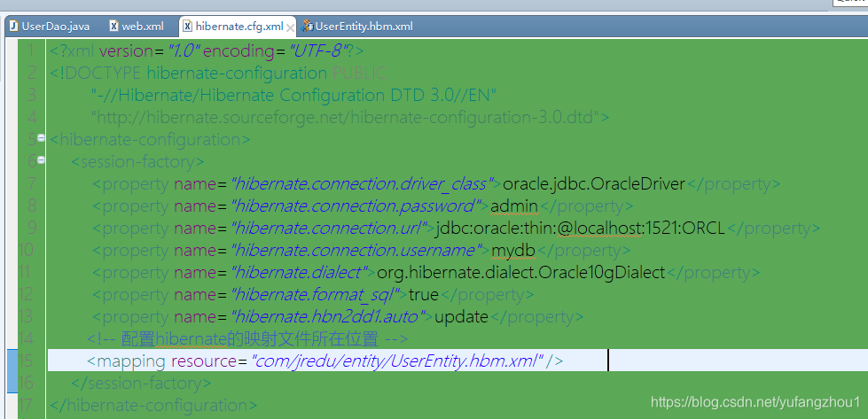Viewport: 868px width, 419px height.
Task: Click the DOCTYPE hibernate-configuration declaration
Action: pyautogui.click(x=219, y=73)
